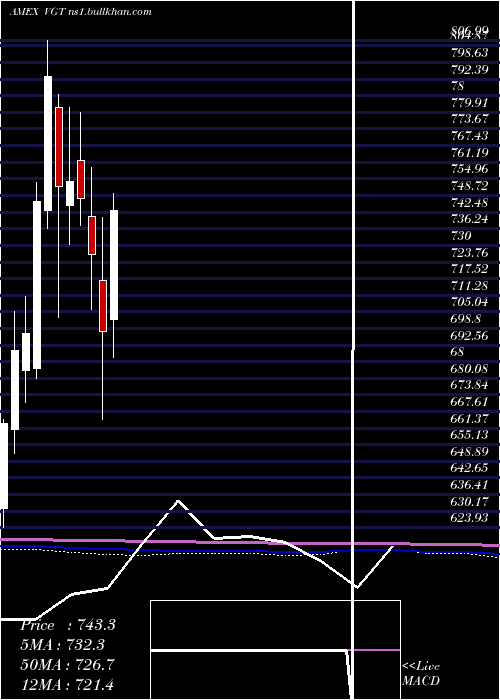500x700 pixels.
Task: Click the 642.65 price axis label
Action: (x=470, y=468)
